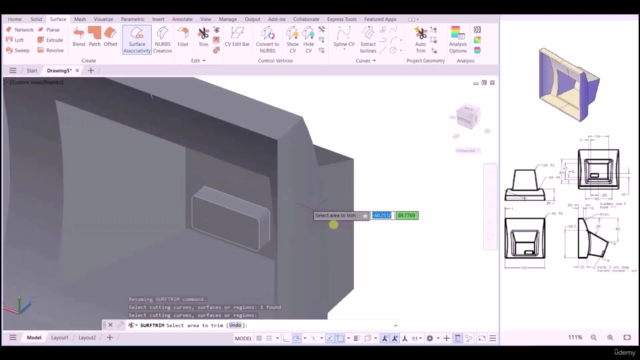Click Extract Isolines tool

pyautogui.click(x=368, y=40)
